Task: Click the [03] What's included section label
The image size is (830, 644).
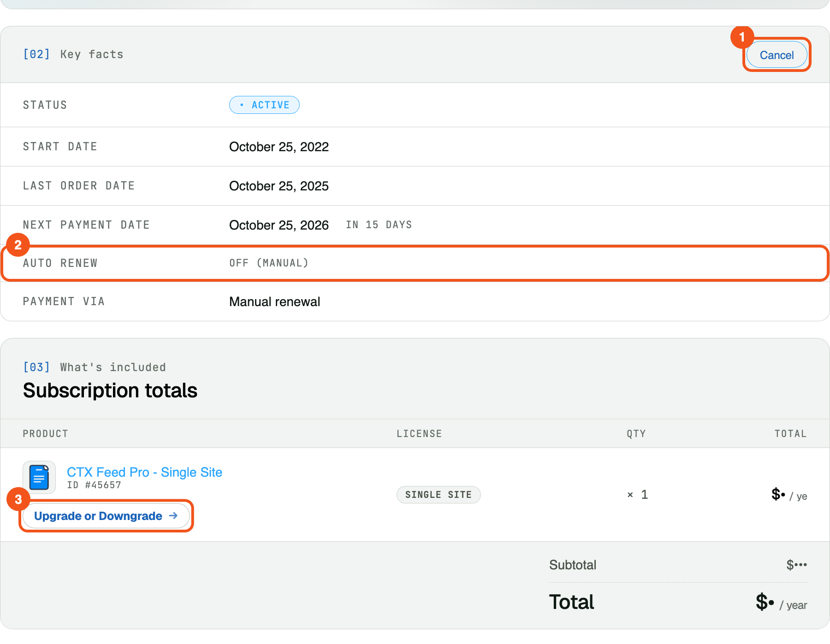Action: pyautogui.click(x=95, y=367)
